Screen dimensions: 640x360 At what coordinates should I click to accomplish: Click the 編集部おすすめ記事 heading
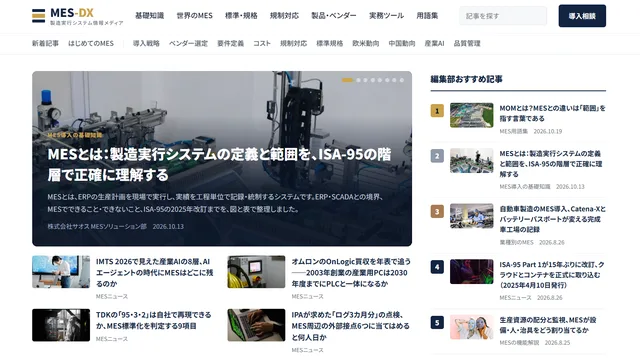tap(466, 79)
